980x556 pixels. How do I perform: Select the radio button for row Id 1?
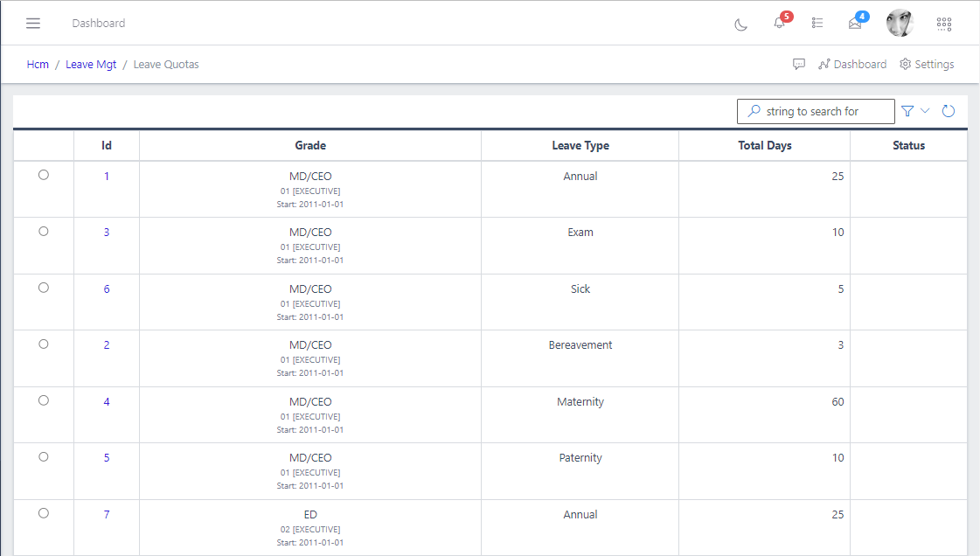point(43,175)
